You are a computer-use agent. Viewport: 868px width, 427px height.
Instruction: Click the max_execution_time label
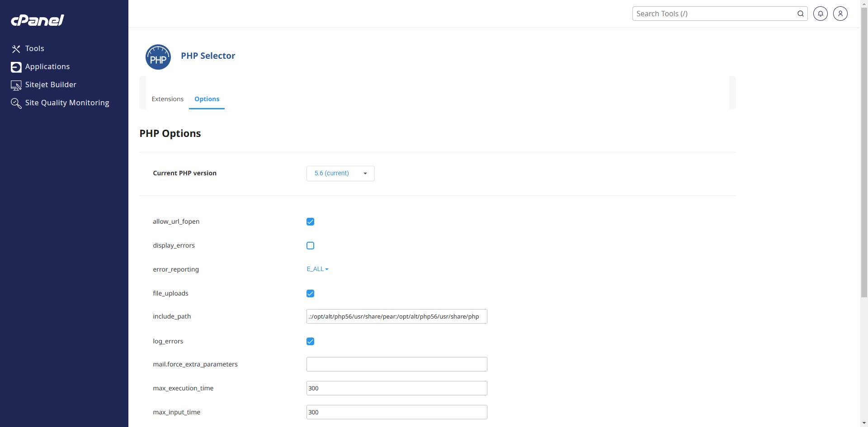pyautogui.click(x=183, y=388)
